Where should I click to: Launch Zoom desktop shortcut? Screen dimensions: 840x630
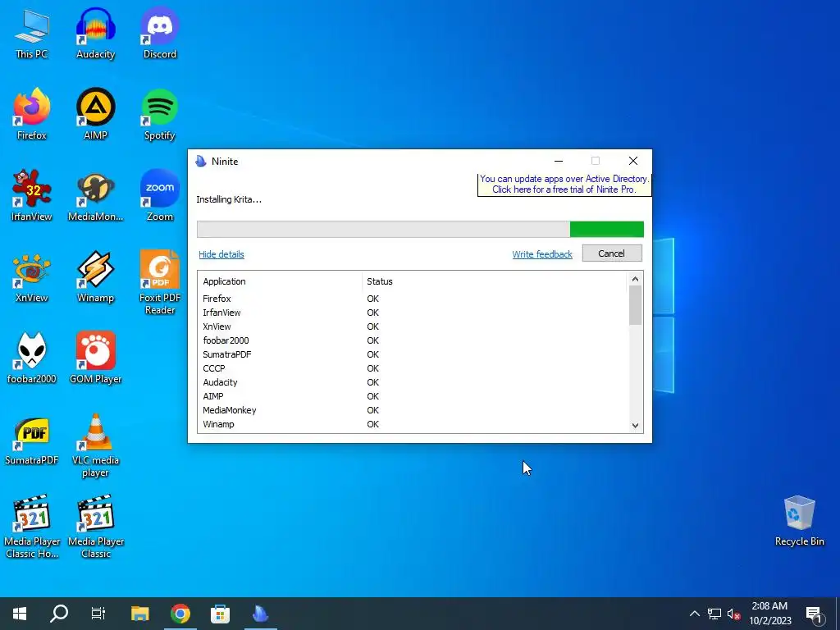tap(160, 196)
